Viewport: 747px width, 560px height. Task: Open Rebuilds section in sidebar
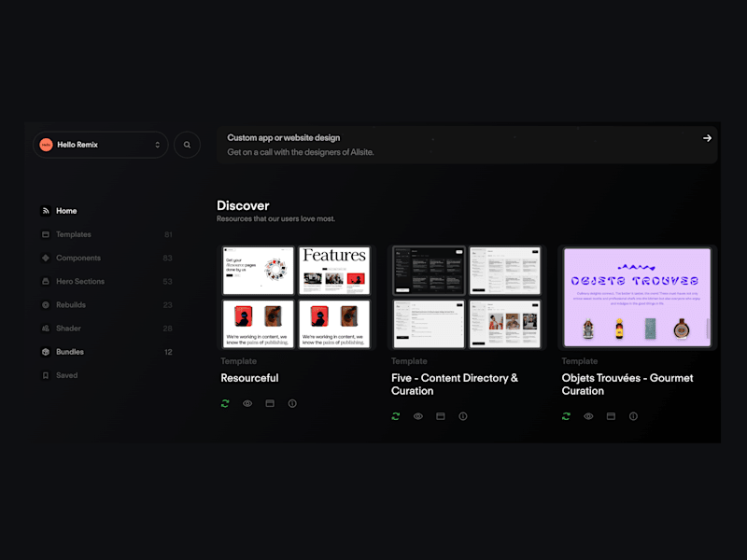pos(106,305)
